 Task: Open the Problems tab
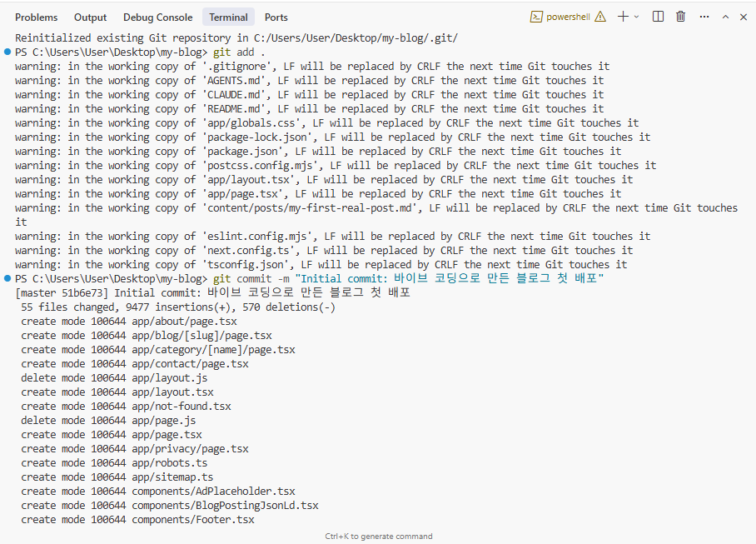click(37, 17)
